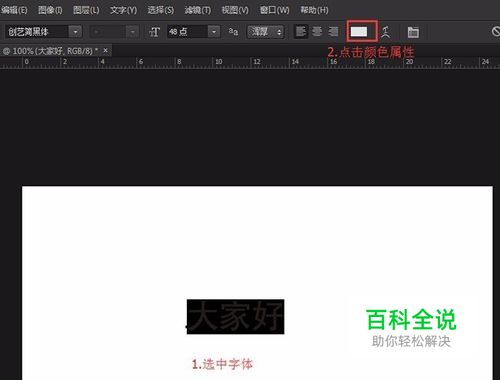This screenshot has height=380, width=500.
Task: Close the 大家好 document tab
Action: (106, 50)
